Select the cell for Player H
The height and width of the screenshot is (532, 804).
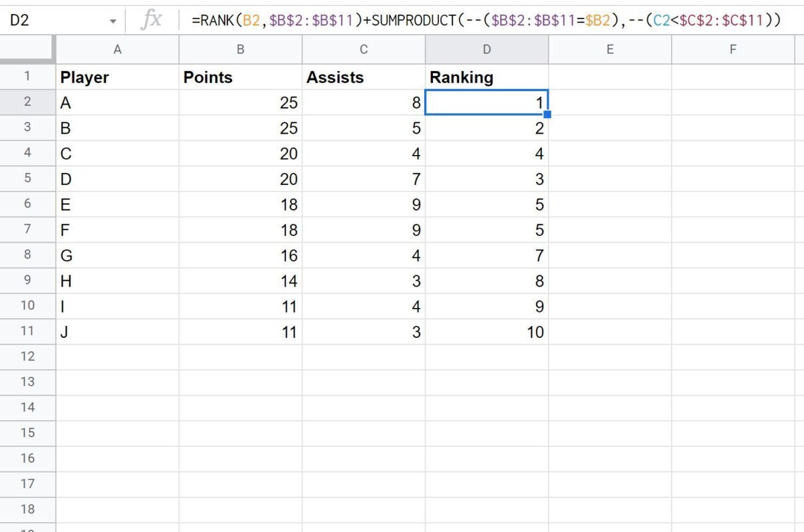pos(117,281)
